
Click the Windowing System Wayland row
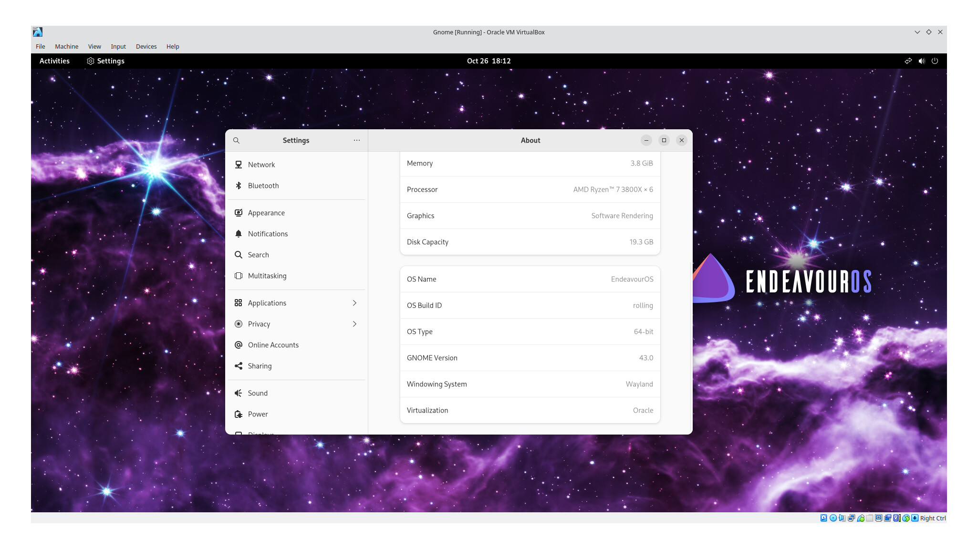click(530, 384)
